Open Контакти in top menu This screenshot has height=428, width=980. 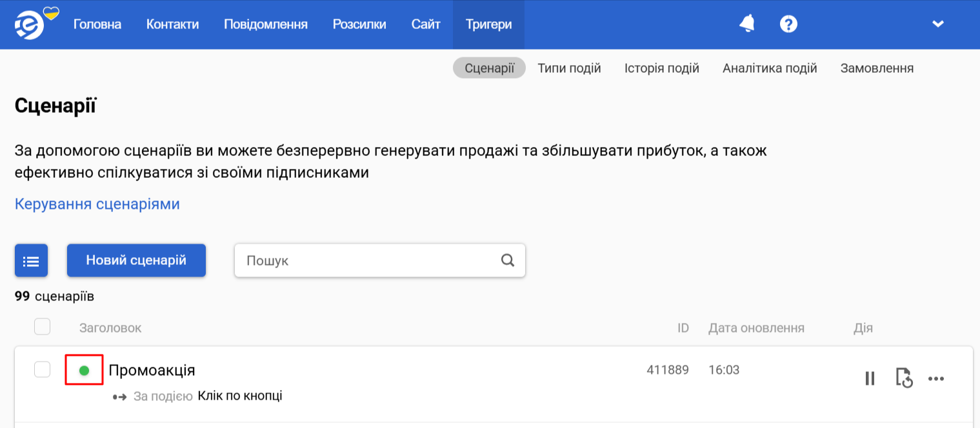coord(172,24)
